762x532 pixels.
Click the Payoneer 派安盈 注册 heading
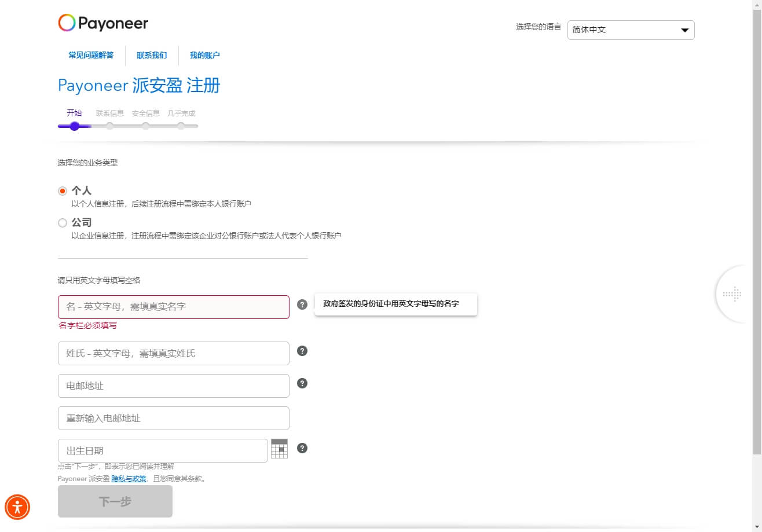point(139,86)
